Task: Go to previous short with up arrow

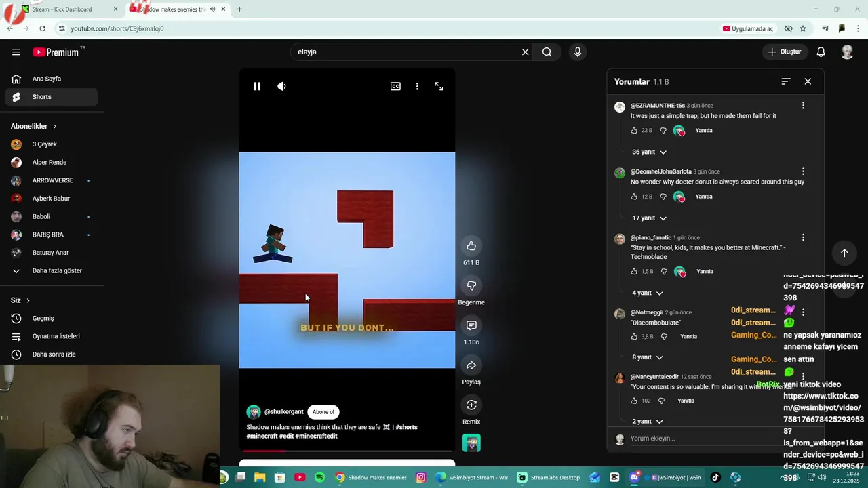Action: [x=844, y=253]
